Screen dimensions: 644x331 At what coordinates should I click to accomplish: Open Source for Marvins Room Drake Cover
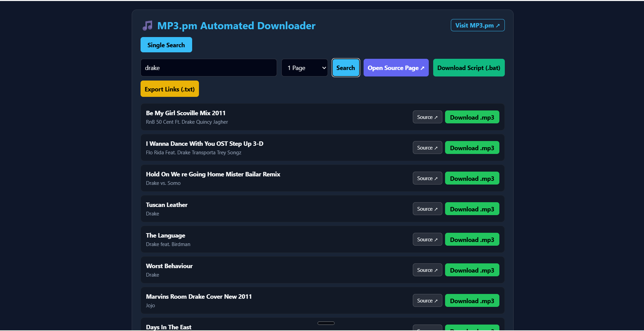pos(427,300)
